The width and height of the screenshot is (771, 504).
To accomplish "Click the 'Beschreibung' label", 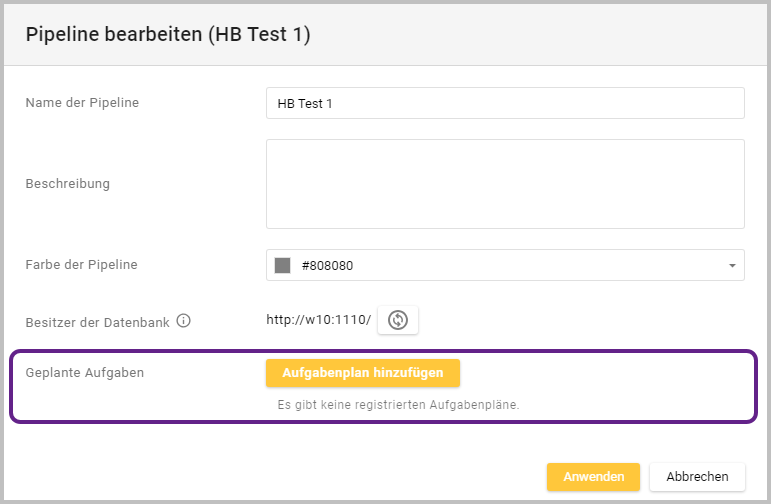I will 67,184.
